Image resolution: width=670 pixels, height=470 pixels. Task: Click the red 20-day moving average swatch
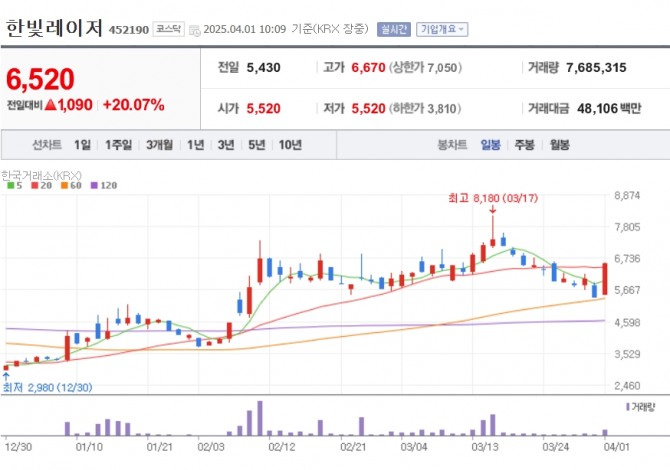[x=35, y=185]
